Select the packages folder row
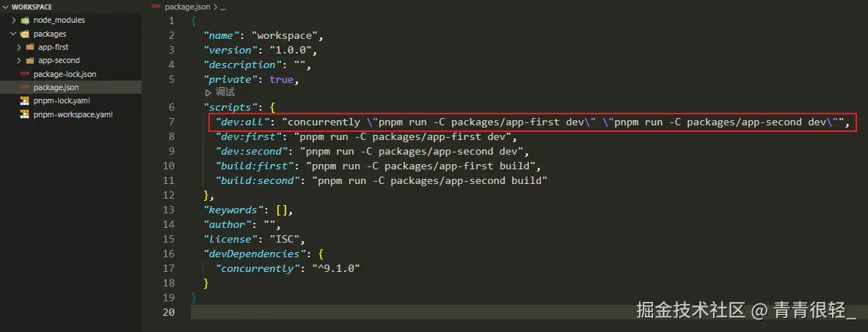This screenshot has height=332, width=868. [71, 34]
